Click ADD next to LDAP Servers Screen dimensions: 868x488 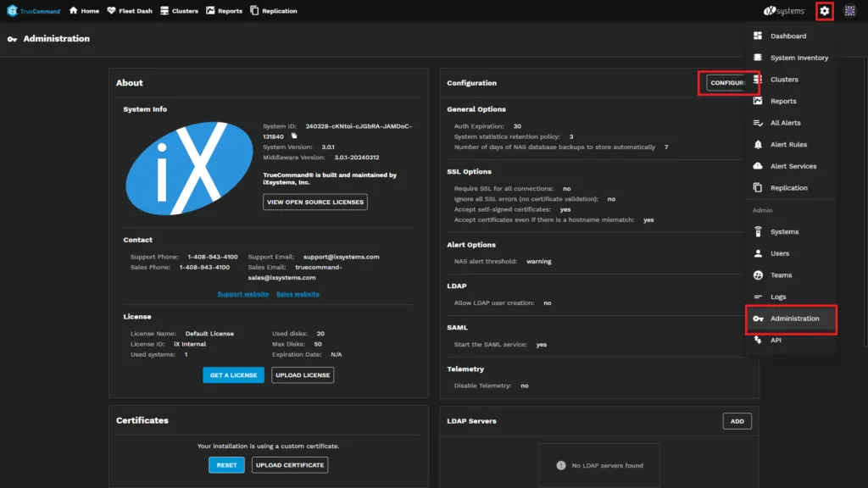coord(737,420)
